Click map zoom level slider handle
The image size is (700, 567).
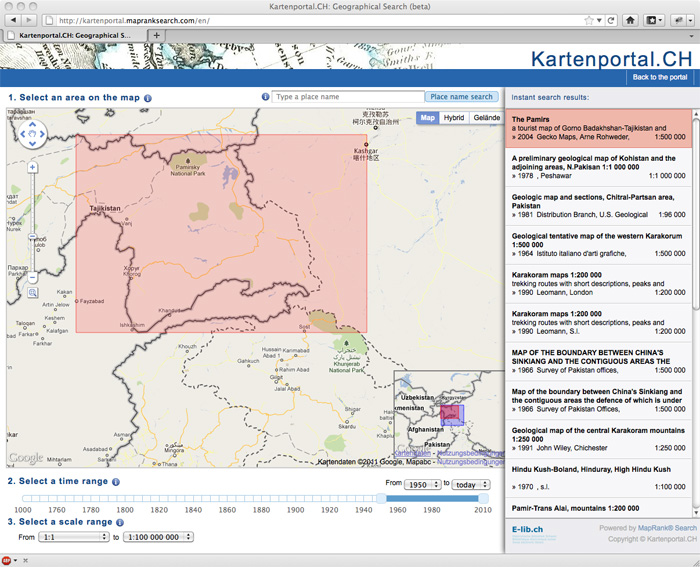(x=32, y=237)
